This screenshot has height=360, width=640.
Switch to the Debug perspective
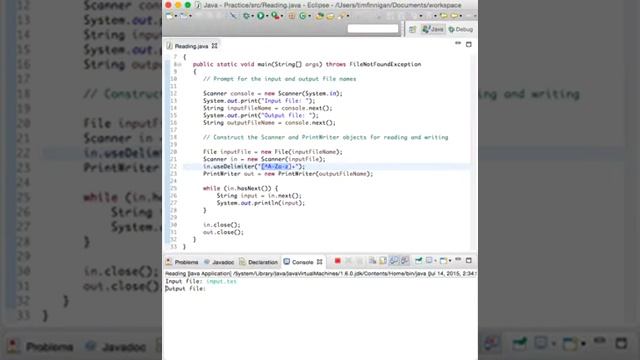(460, 29)
